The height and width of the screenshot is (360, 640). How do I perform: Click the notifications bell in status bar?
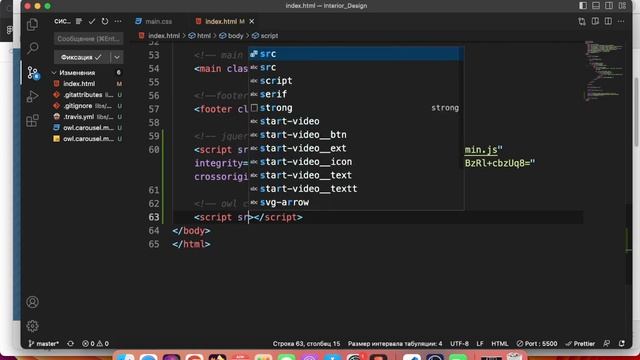(x=622, y=344)
